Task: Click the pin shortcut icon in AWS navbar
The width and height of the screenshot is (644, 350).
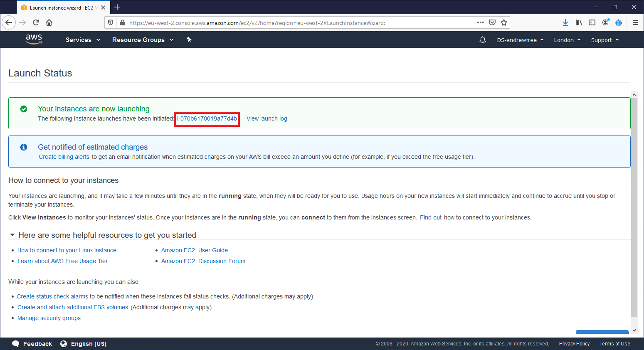Action: [x=189, y=39]
